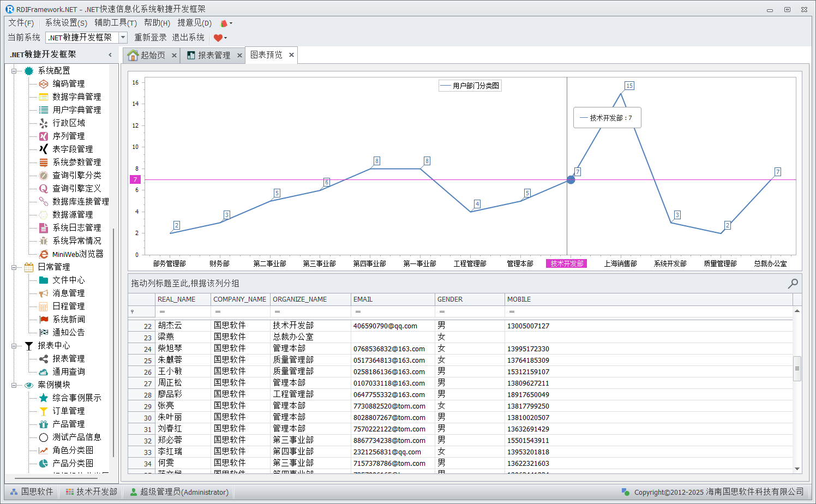Open MiniWeb浏览器 via its icon
Viewport: 816px width, 504px height.
44,254
